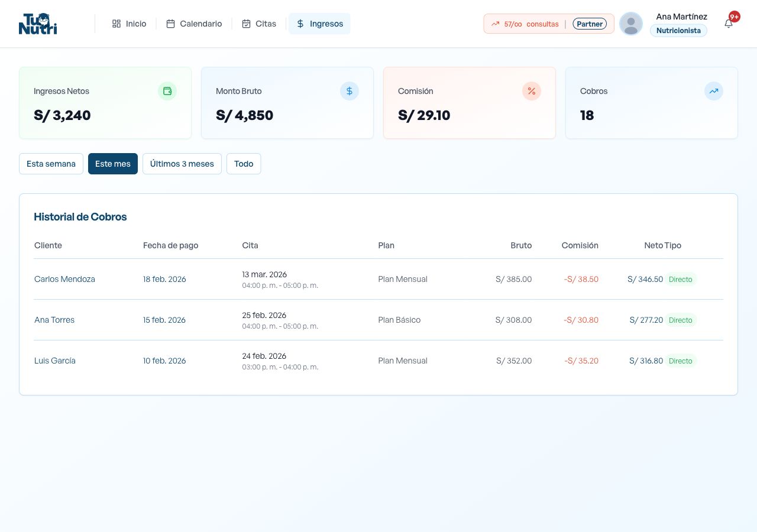757x532 pixels.
Task: Filter by Esta semana
Action: pyautogui.click(x=51, y=164)
